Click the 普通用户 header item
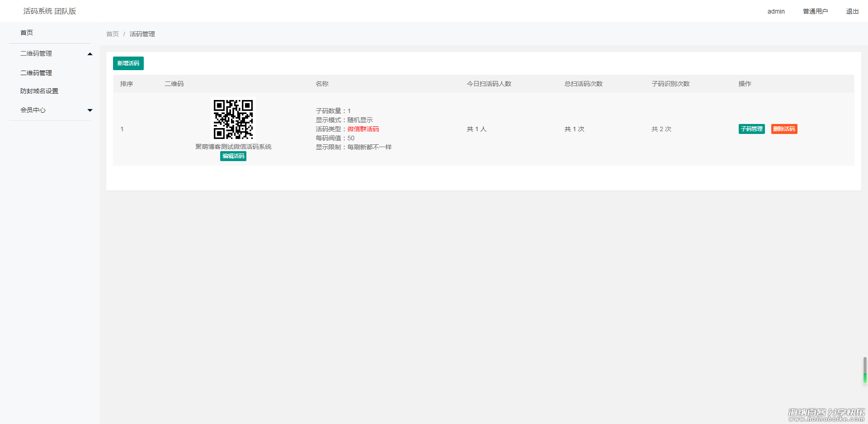This screenshot has width=868, height=424. 816,11
